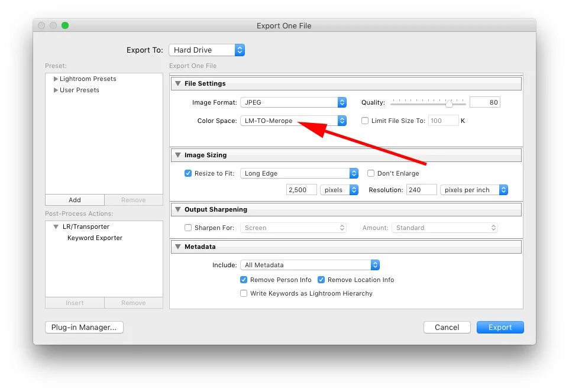Screen dimensions: 569x392
Task: Select the User Presets label
Action: [79, 90]
